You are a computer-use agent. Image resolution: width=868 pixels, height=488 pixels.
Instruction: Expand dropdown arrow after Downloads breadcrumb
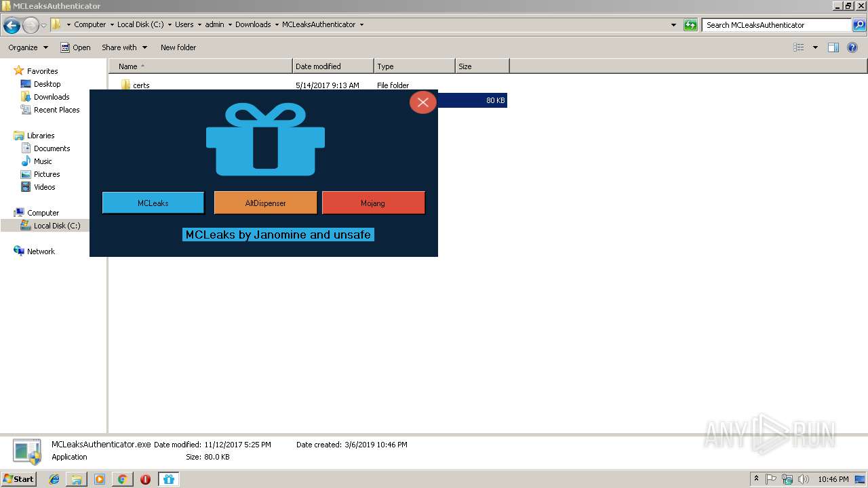point(277,24)
